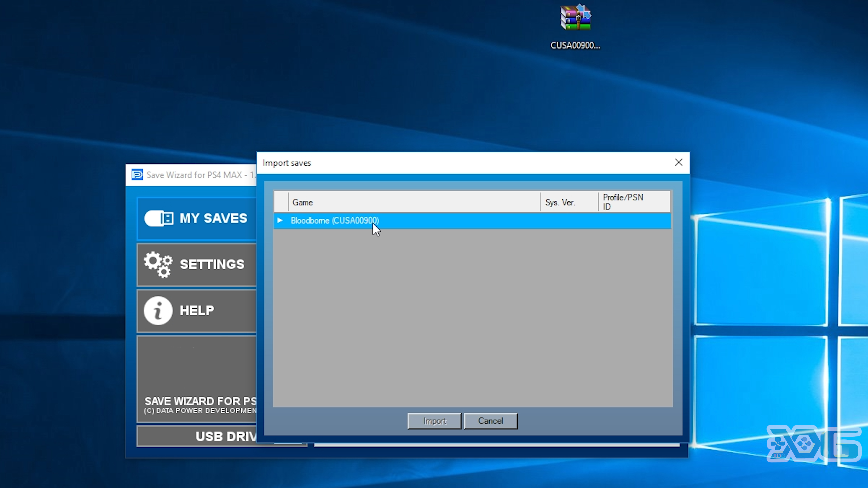Open the My Saves section in Save Wizard
The height and width of the screenshot is (488, 868).
[197, 218]
